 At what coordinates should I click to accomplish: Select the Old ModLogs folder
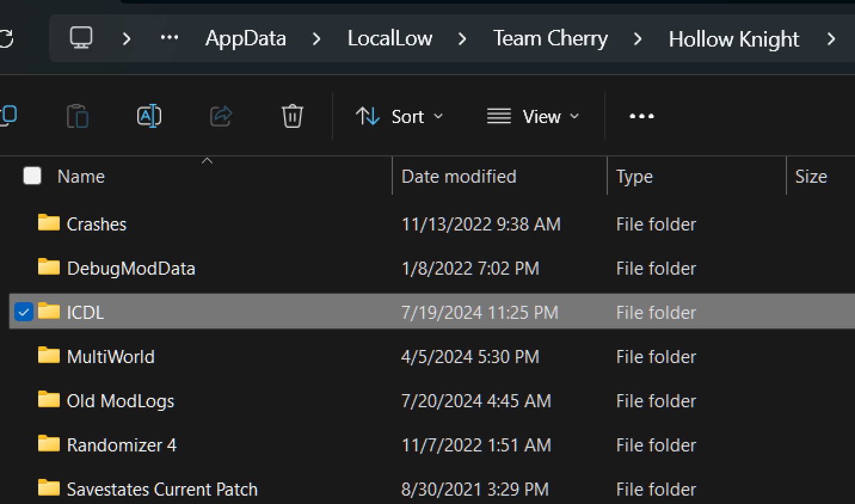pos(121,401)
